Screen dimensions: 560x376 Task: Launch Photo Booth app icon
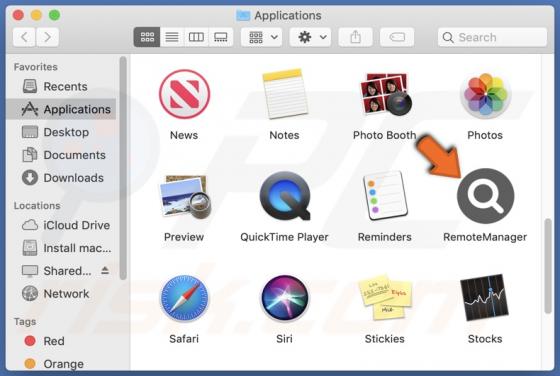pyautogui.click(x=385, y=94)
